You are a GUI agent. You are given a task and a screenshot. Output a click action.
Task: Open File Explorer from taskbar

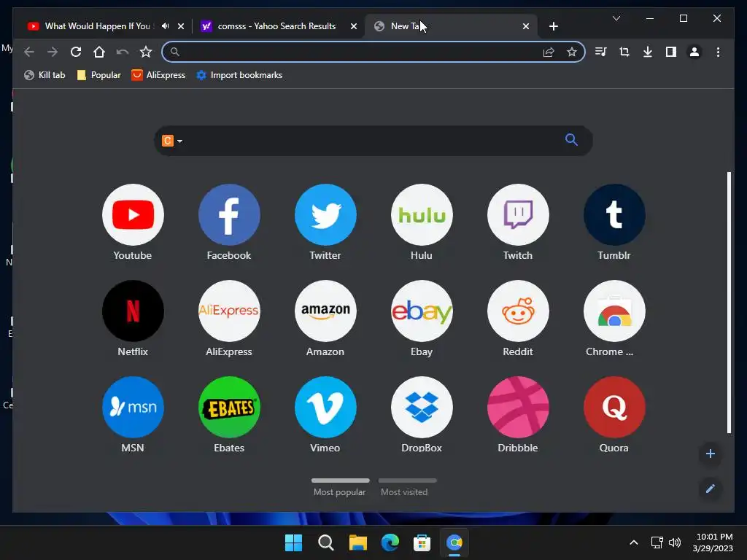pos(357,542)
